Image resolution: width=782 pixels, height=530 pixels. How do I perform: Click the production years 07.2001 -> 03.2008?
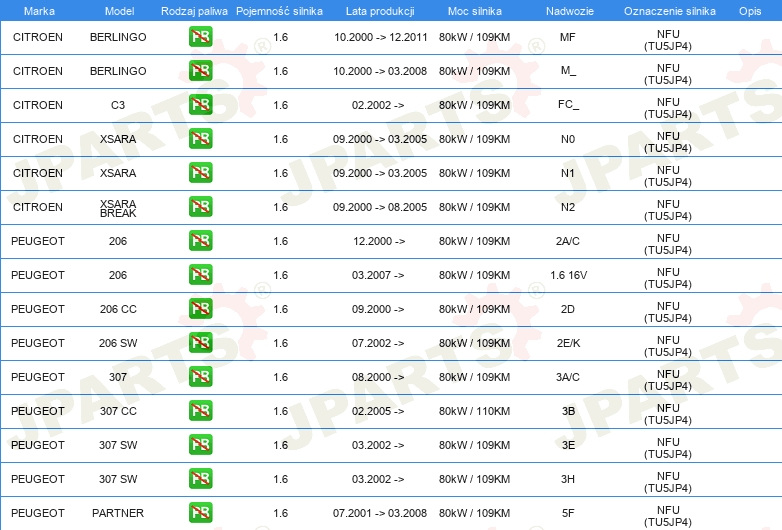[x=380, y=513]
